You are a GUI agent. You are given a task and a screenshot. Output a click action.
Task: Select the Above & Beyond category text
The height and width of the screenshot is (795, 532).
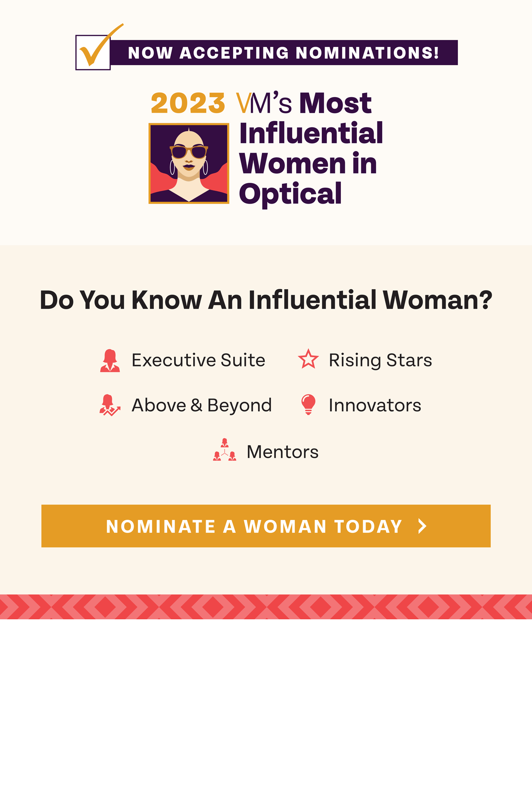pyautogui.click(x=202, y=405)
